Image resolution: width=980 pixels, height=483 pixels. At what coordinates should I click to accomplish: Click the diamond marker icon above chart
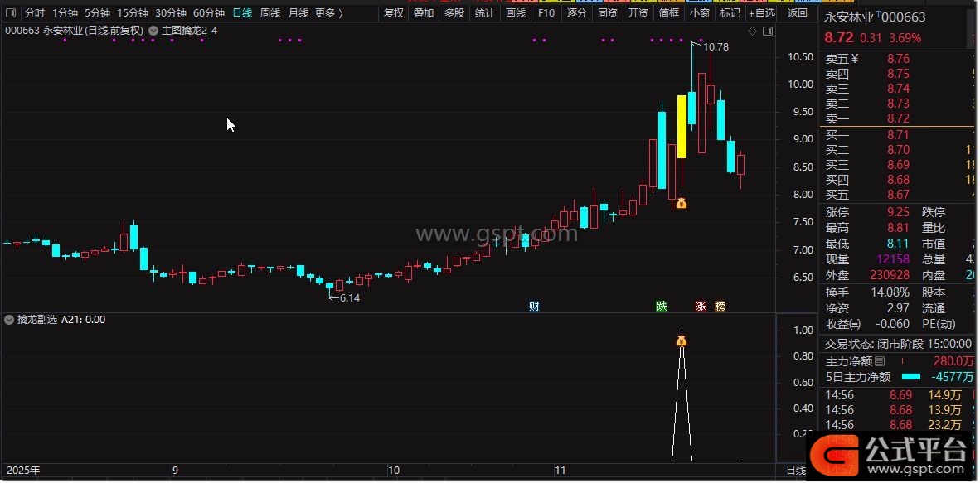[x=752, y=31]
